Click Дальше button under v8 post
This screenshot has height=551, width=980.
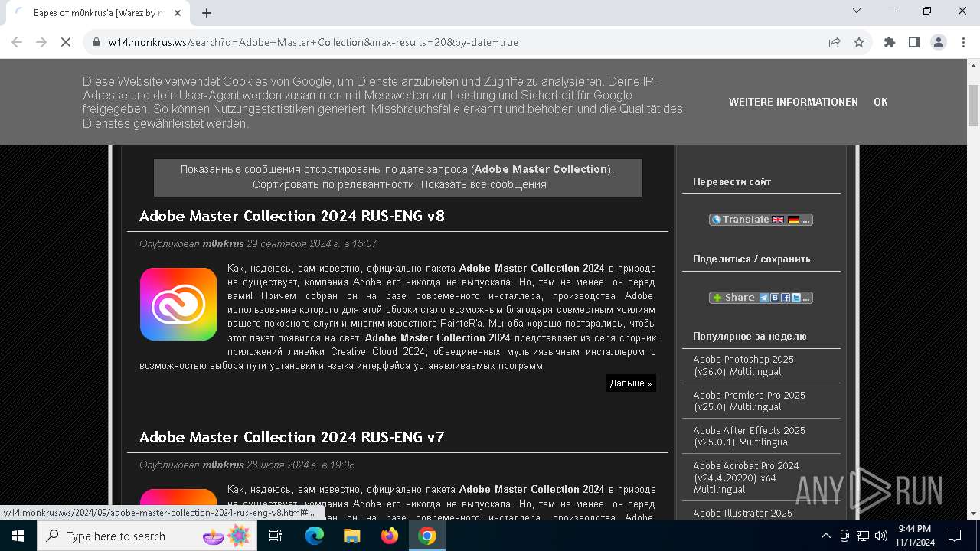coord(631,383)
